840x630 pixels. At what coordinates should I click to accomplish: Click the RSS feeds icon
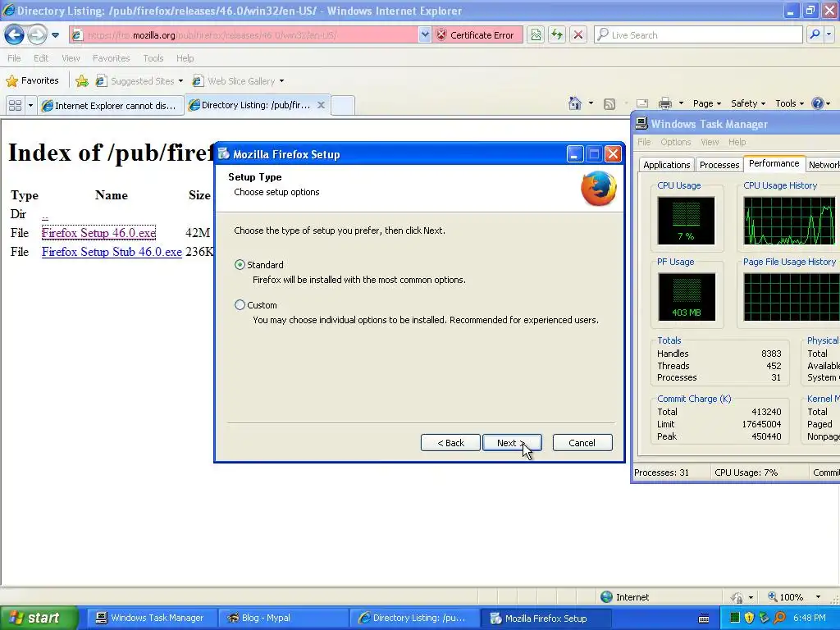(x=609, y=104)
